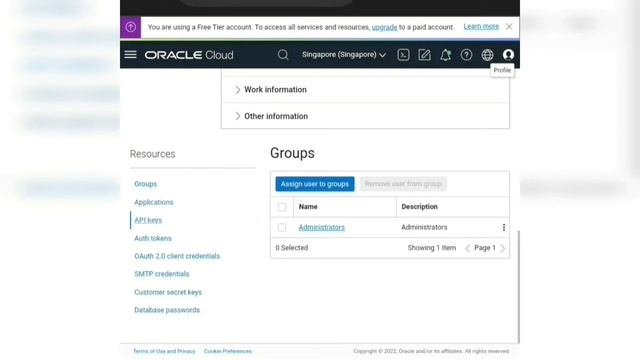Tick the Administrators row checkbox
This screenshot has width=640, height=360.
coord(282,227)
